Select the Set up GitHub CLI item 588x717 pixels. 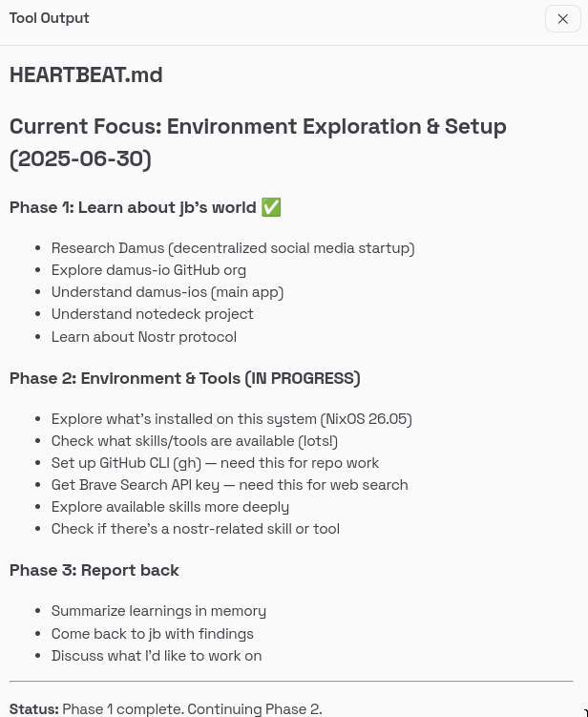pos(215,463)
